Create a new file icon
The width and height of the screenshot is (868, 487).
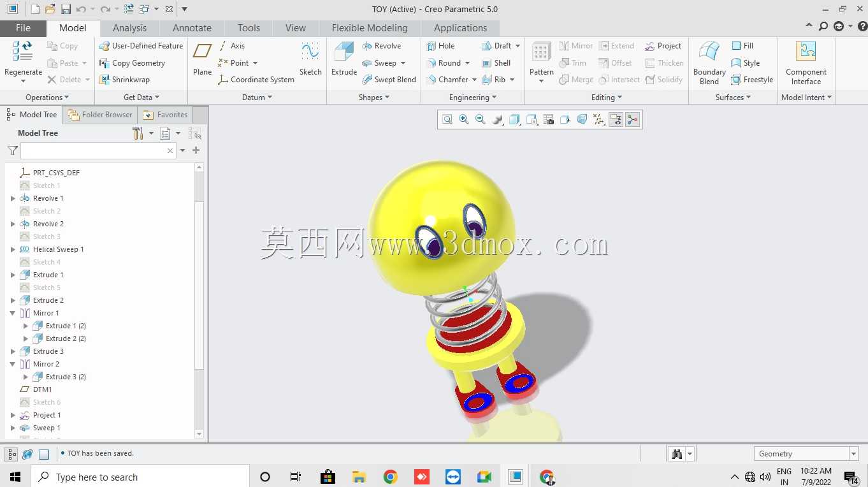(x=35, y=9)
